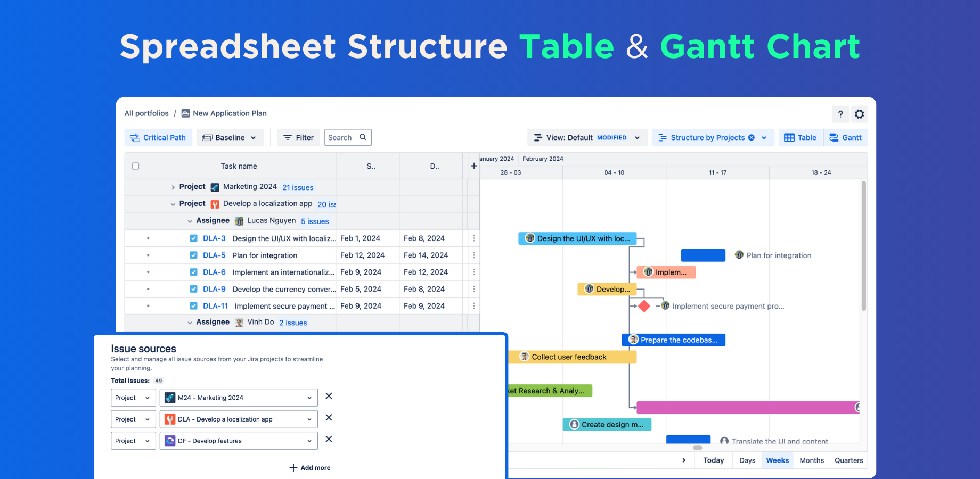980x479 pixels.
Task: Click Prepare the codebase Gantt bar
Action: point(674,340)
